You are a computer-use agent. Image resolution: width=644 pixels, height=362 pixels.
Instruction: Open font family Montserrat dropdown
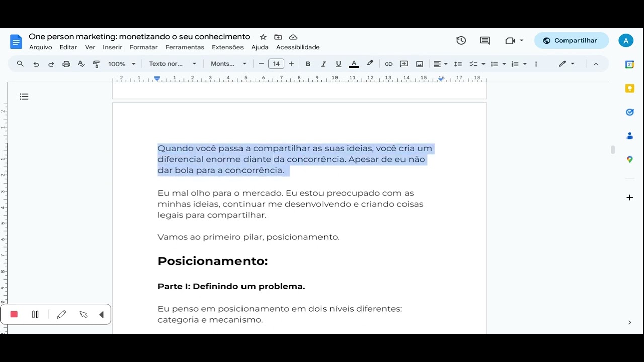point(228,64)
